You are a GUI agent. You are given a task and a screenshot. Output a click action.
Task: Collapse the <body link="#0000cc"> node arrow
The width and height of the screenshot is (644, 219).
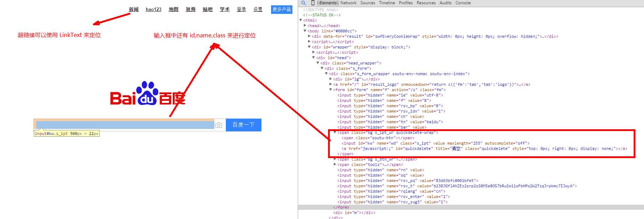[x=305, y=31]
